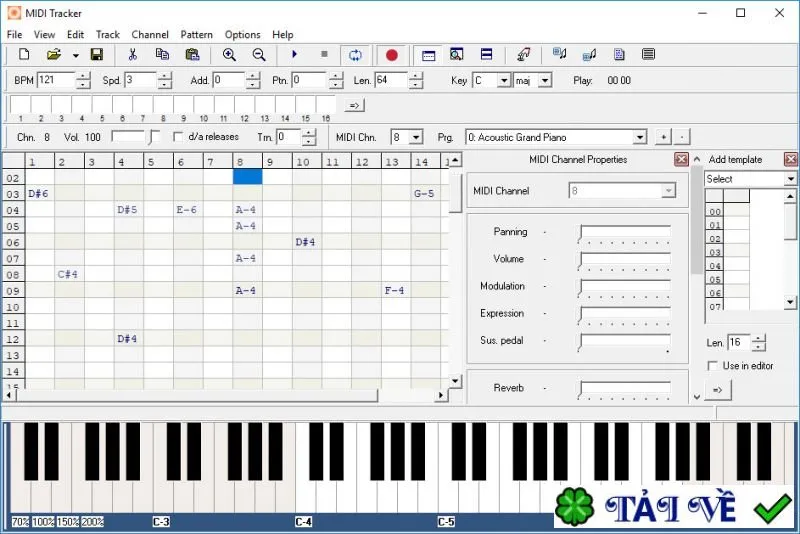Check the Use in editor box
The image size is (800, 534).
pos(712,366)
